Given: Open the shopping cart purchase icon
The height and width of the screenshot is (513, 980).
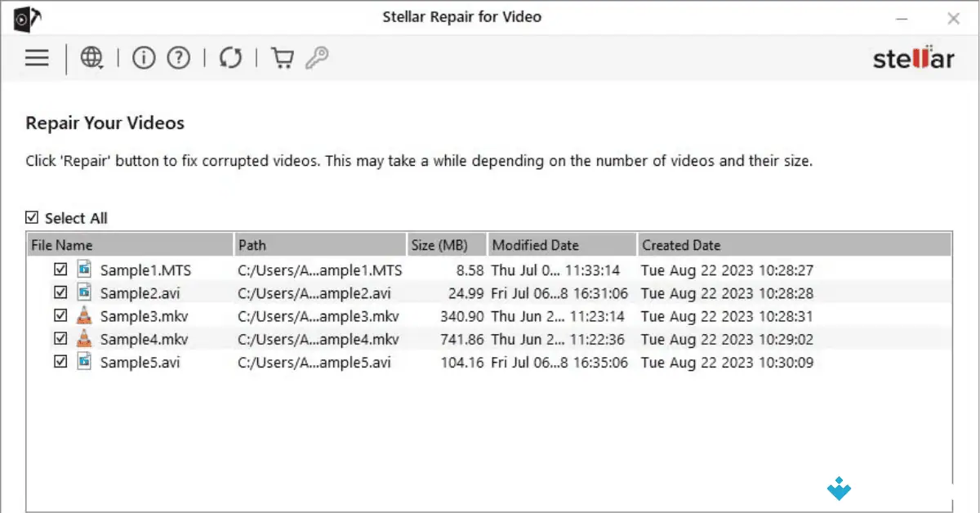Looking at the screenshot, I should pyautogui.click(x=281, y=58).
